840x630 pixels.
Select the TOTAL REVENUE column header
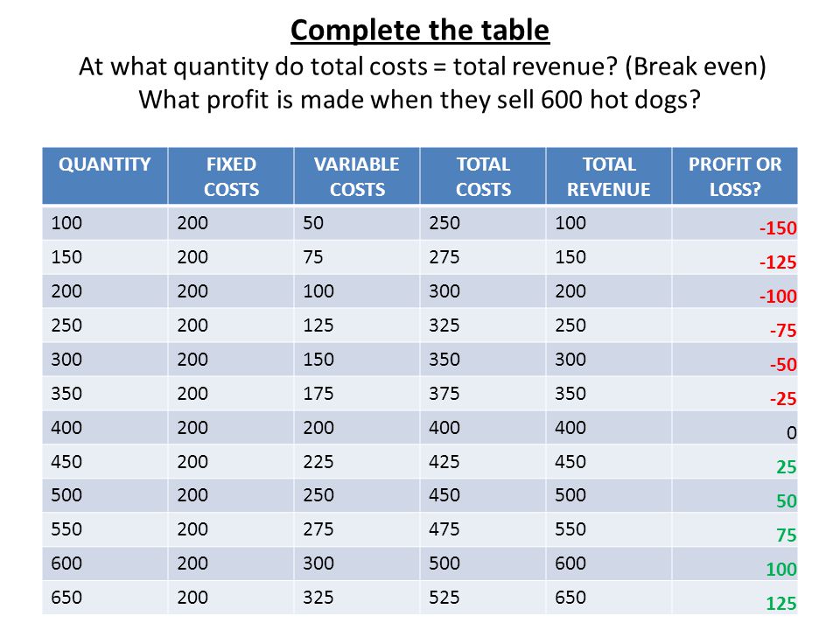point(609,176)
